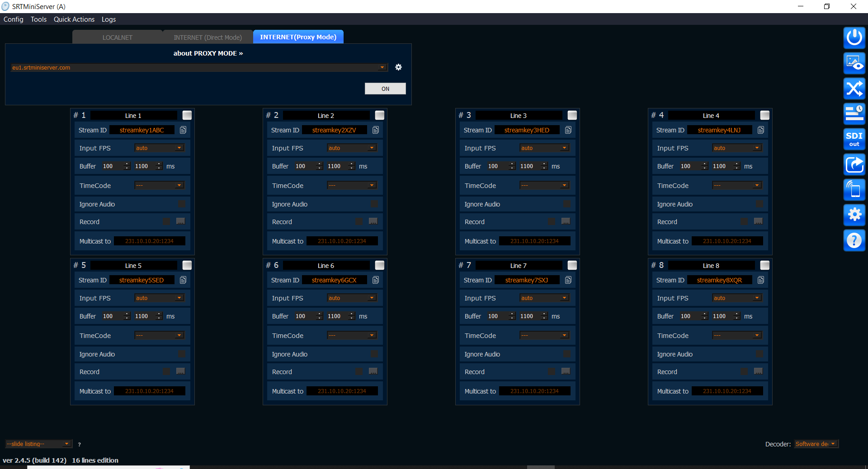
Task: Open Line 3 Input FPS dropdown
Action: pyautogui.click(x=544, y=148)
